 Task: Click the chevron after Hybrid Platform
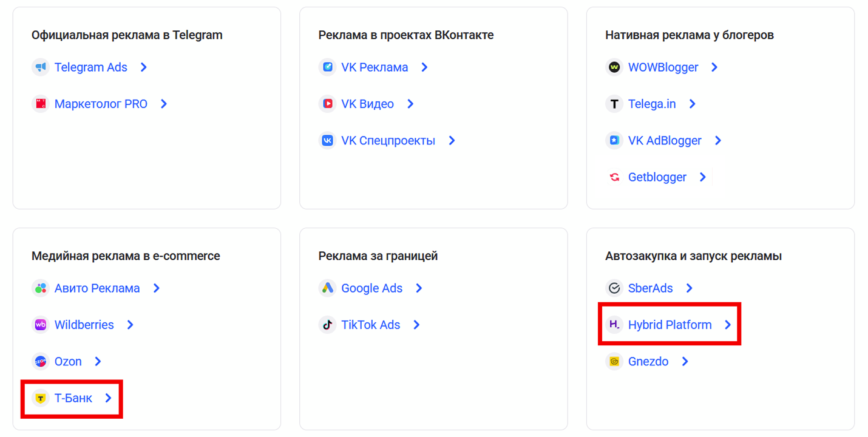(x=728, y=325)
